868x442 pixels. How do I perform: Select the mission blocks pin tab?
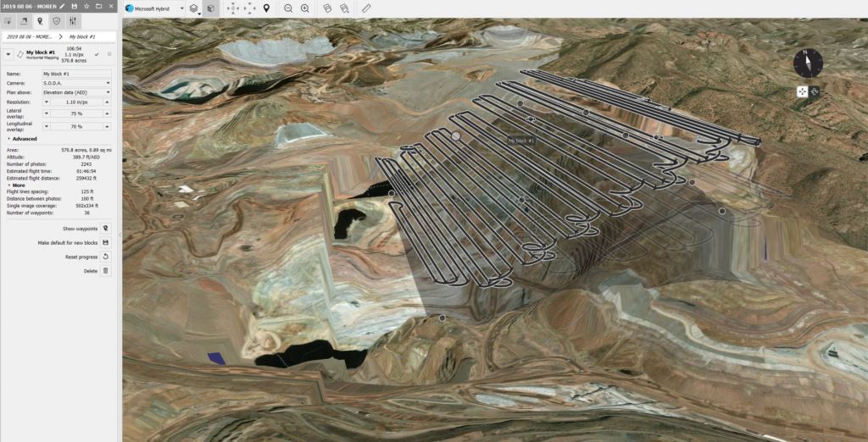[x=41, y=21]
